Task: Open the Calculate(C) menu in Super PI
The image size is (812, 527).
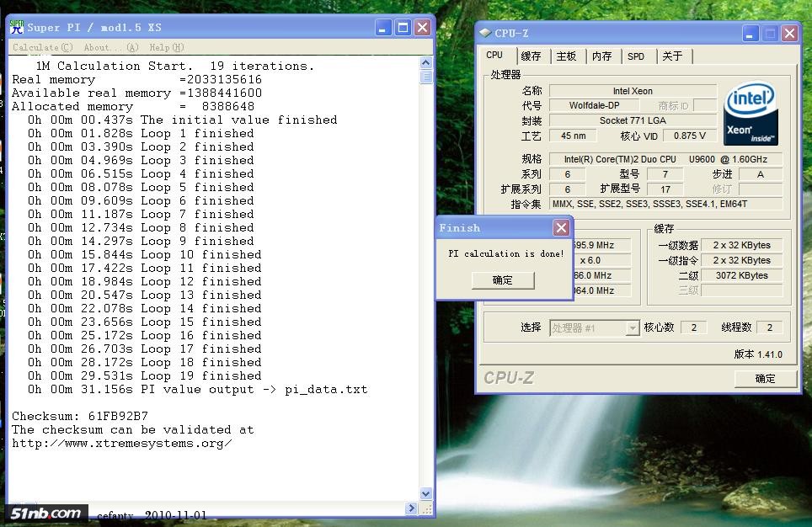Action: [43, 48]
